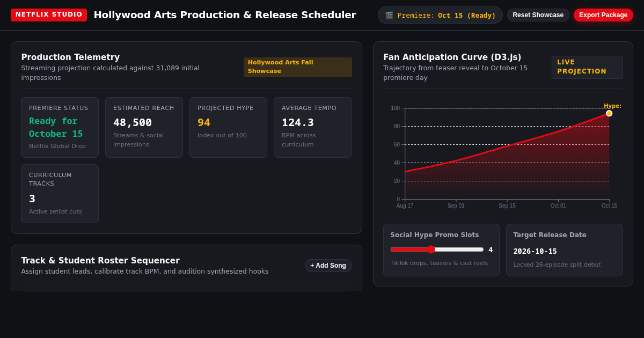Click the Netflix Global Drop caption
This screenshot has width=644, height=338.
tap(57, 146)
